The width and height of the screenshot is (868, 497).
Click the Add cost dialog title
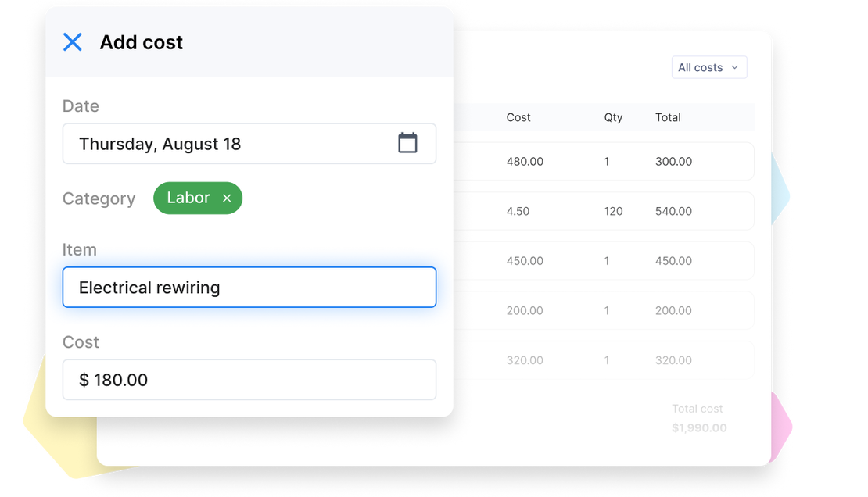click(x=141, y=42)
